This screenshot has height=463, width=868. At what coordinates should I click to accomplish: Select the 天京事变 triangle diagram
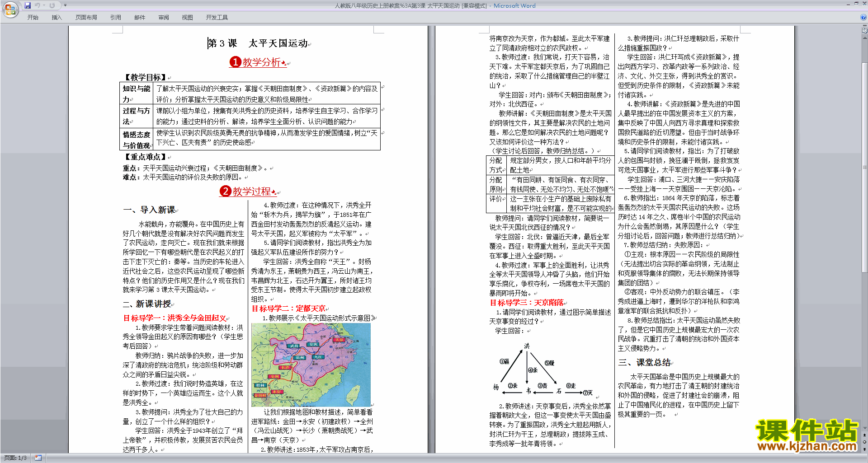(x=542, y=369)
